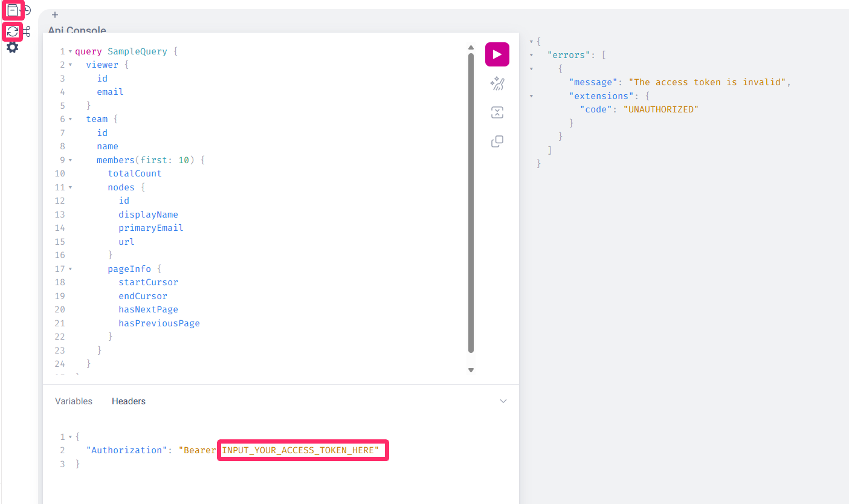Image resolution: width=849 pixels, height=504 pixels.
Task: Copy the query with the copy icon
Action: [x=497, y=141]
